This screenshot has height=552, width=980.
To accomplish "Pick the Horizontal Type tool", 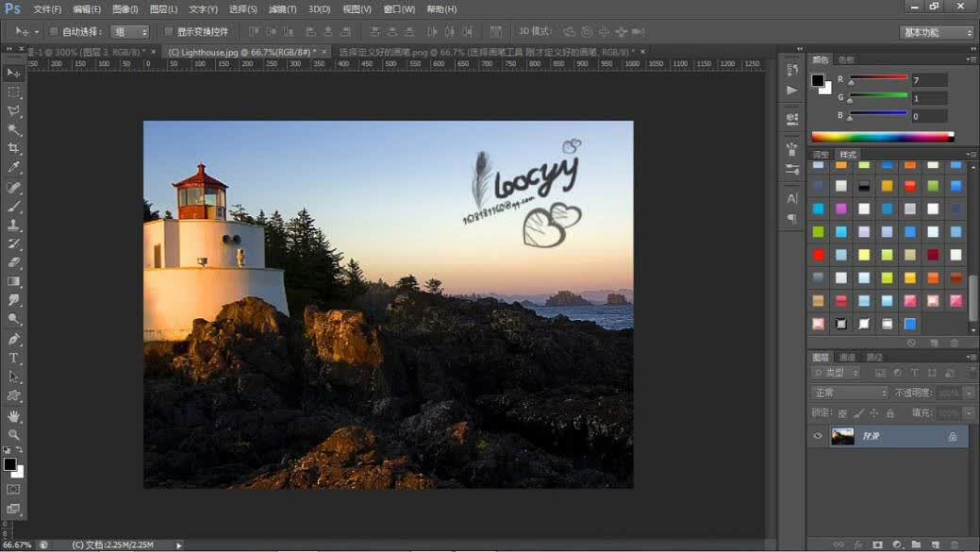I will (13, 359).
